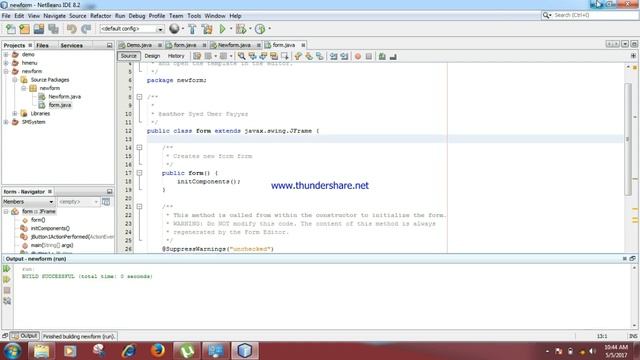This screenshot has height=360, width=640.
Task: Expand the demo project node
Action: pos(6,54)
